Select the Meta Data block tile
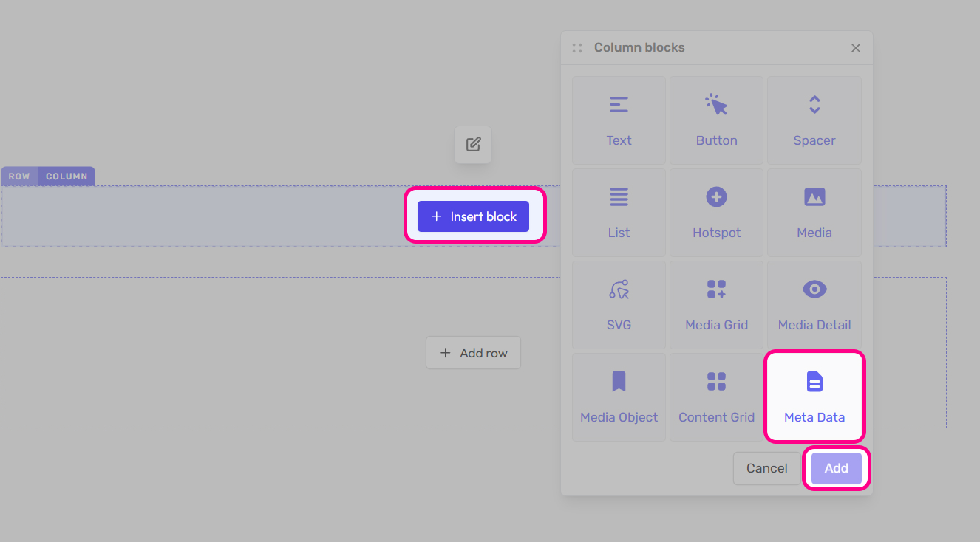Viewport: 980px width, 542px height. coord(814,397)
